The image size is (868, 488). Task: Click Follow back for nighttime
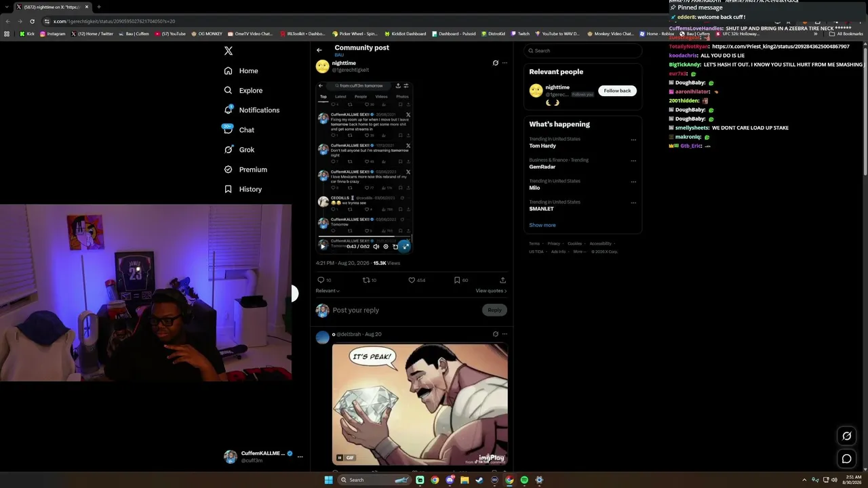coord(617,91)
